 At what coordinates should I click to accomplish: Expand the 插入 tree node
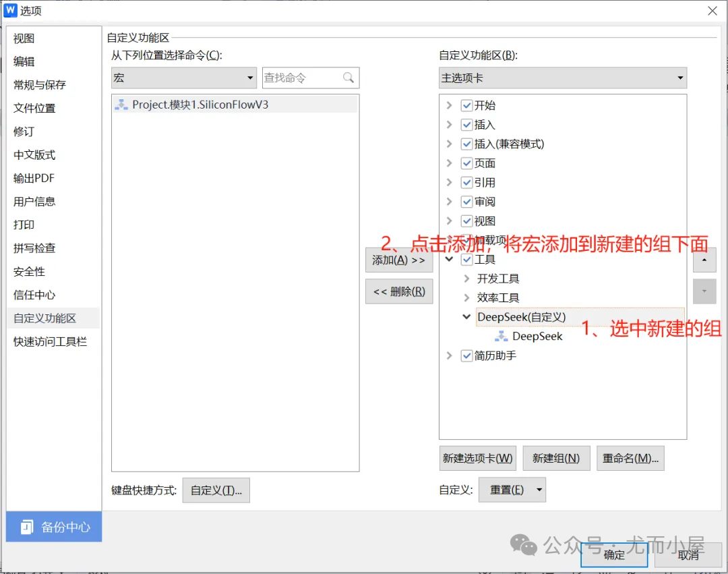tap(449, 125)
